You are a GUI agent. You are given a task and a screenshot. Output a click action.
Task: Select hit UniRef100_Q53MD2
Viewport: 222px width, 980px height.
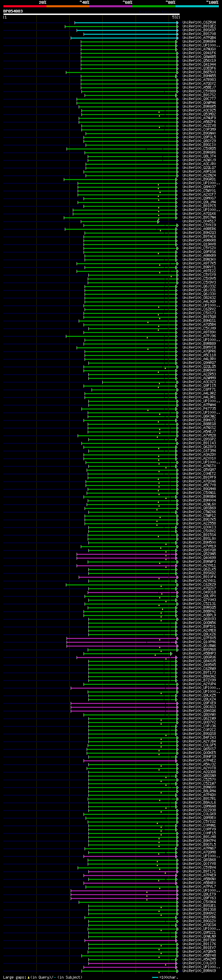[x=199, y=114]
